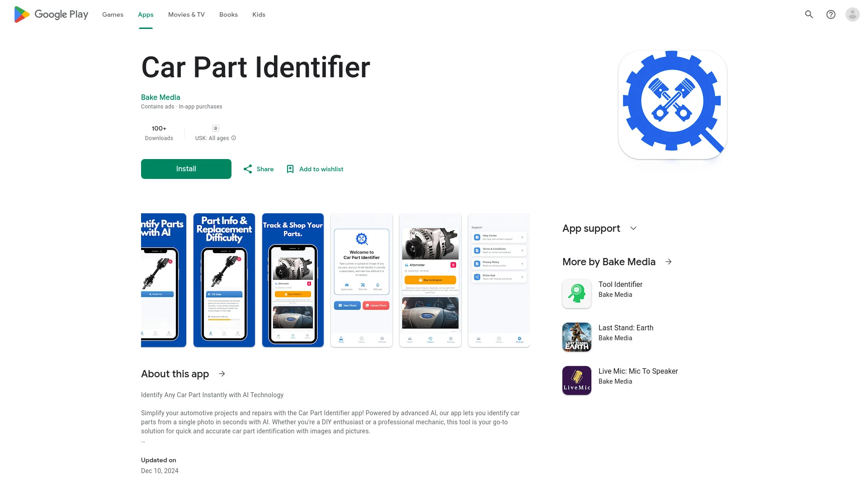Image resolution: width=868 pixels, height=488 pixels.
Task: Click the USK age rating info icon
Action: coord(233,138)
